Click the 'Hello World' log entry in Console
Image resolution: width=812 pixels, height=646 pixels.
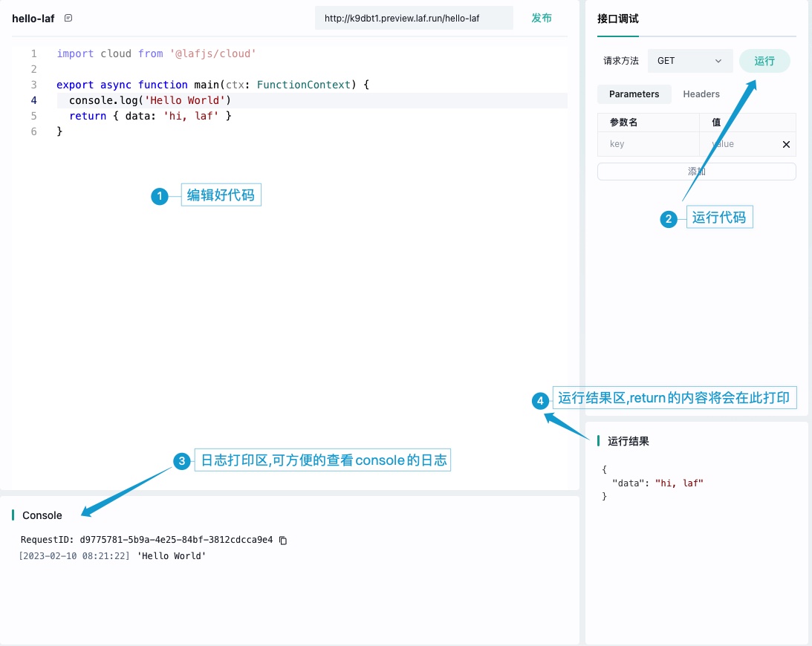172,555
